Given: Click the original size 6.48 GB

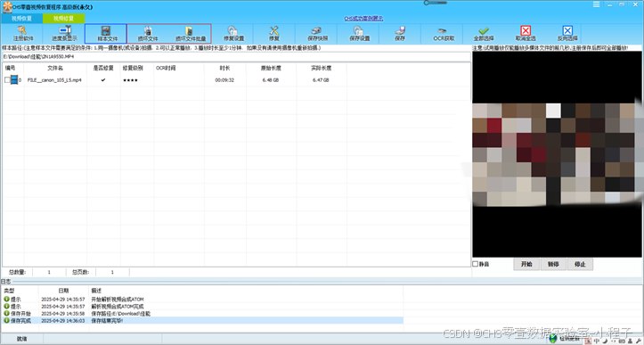Looking at the screenshot, I should point(271,80).
